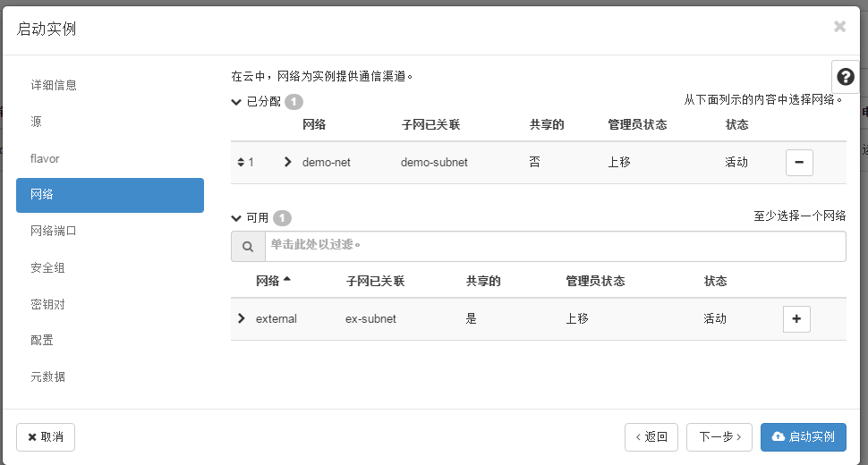Click the demo-net network name
The width and height of the screenshot is (868, 465).
(326, 163)
